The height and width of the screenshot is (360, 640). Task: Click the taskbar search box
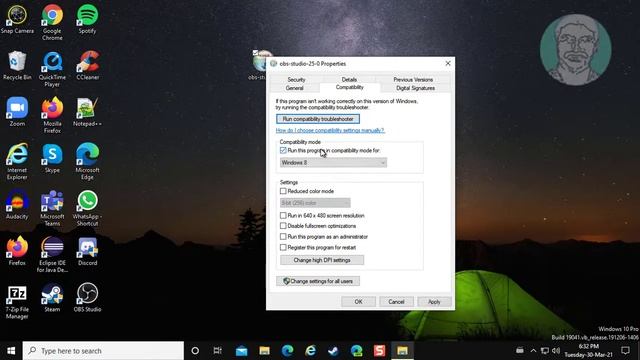103,351
